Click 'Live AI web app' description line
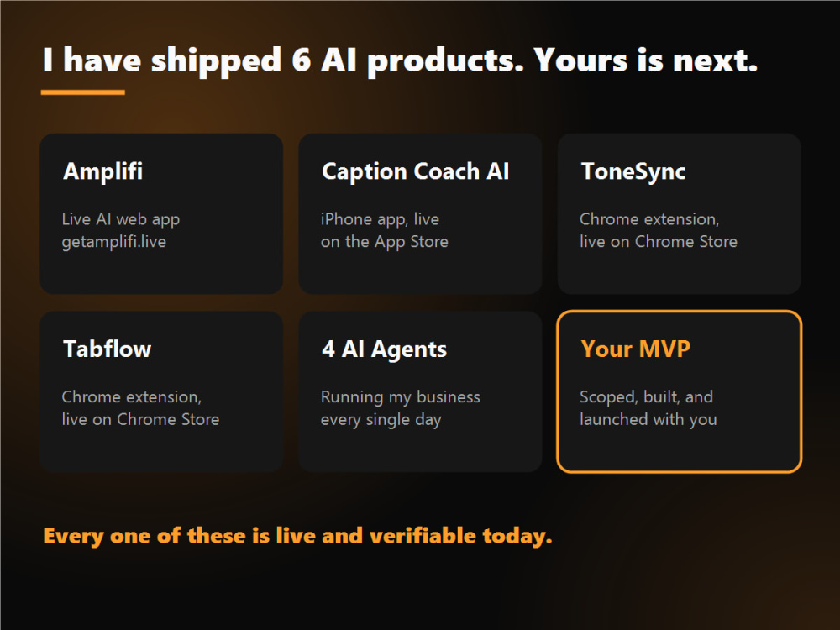This screenshot has width=840, height=630. tap(120, 219)
